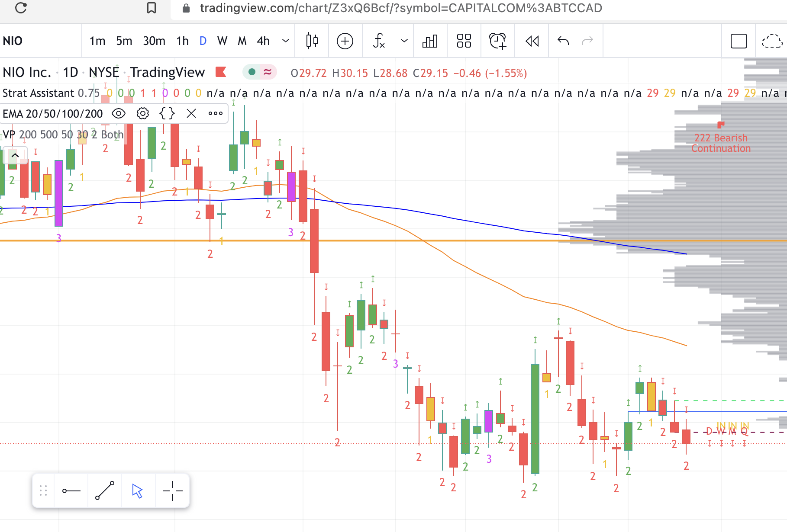Screen dimensions: 787x532
Task: Open EMA 20/50/100/200 settings gear
Action: click(x=143, y=114)
